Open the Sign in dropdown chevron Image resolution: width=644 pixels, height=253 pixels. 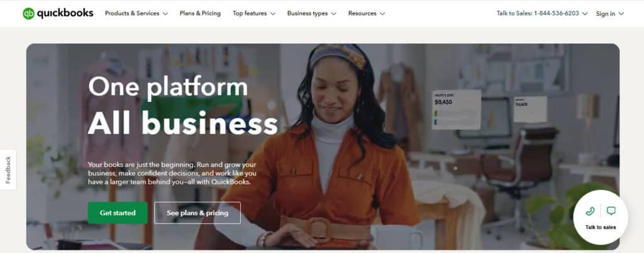tap(621, 14)
